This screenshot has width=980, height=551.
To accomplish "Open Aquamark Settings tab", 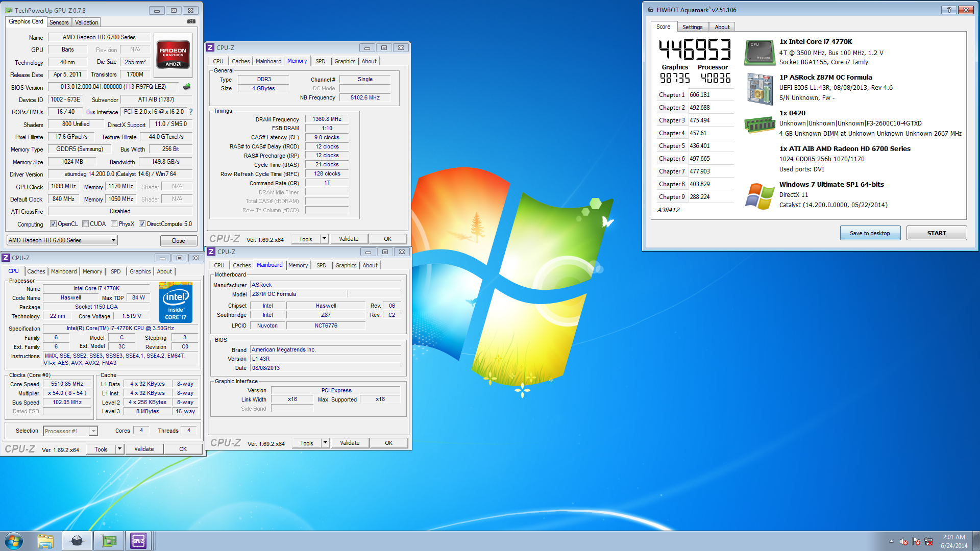I will click(x=693, y=27).
